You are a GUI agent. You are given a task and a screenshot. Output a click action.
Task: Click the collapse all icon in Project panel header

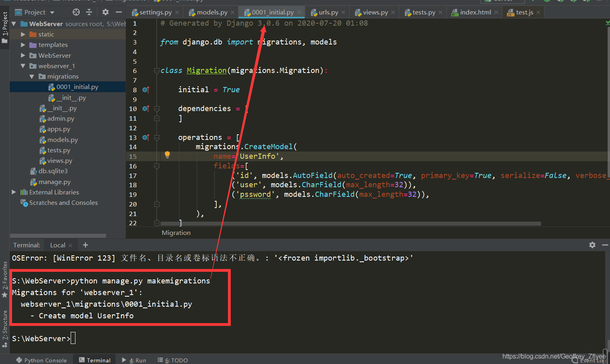click(89, 12)
